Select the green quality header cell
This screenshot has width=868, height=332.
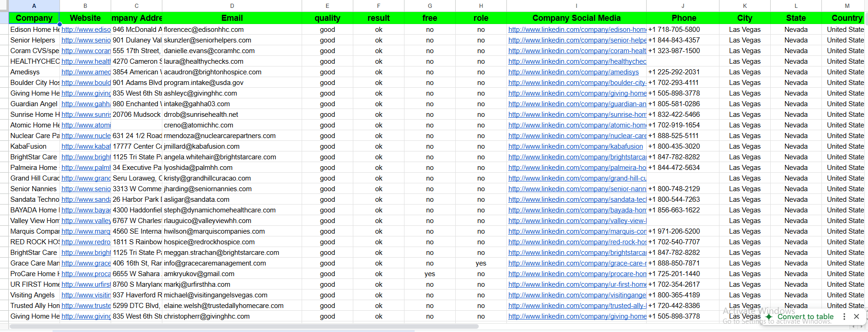click(x=327, y=18)
